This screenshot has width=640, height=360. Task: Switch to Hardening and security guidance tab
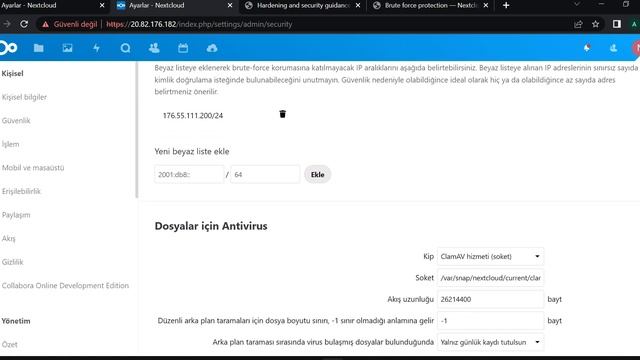tap(303, 5)
